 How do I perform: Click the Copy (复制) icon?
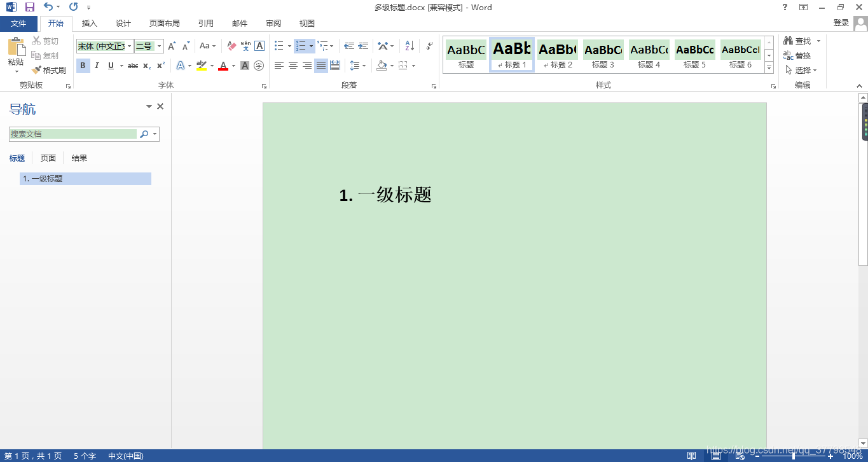tap(37, 55)
